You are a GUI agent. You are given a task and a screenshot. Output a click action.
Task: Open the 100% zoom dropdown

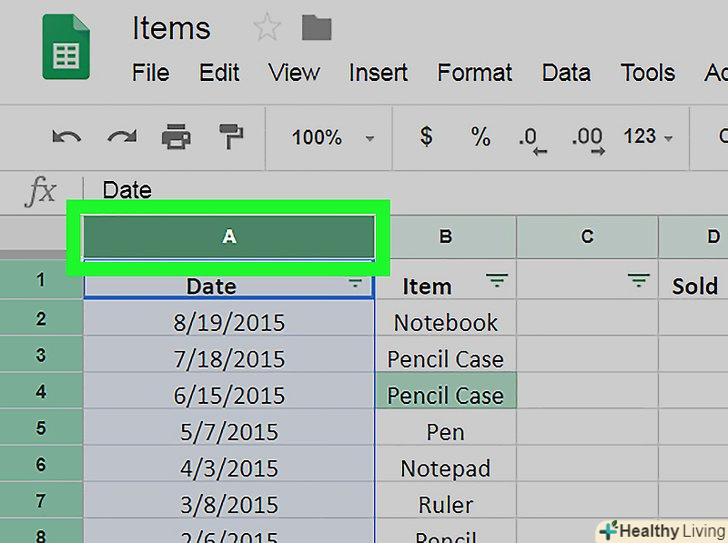click(x=332, y=137)
